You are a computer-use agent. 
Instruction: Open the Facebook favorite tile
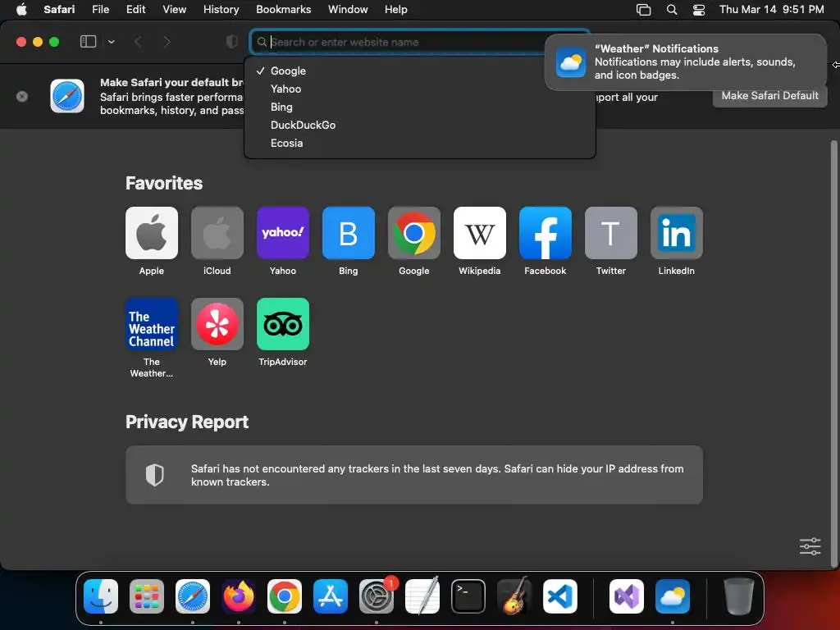546,233
